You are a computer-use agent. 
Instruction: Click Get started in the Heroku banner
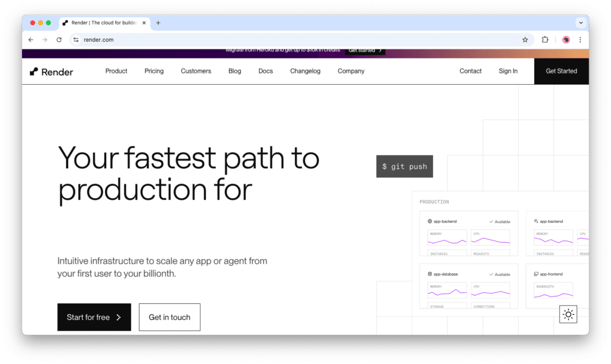click(x=365, y=51)
